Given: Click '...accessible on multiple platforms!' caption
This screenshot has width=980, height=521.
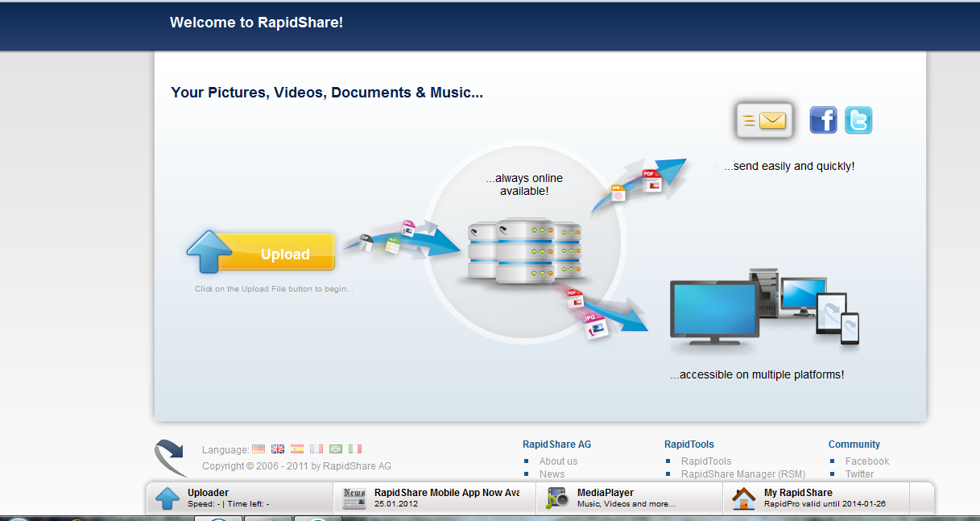Looking at the screenshot, I should tap(757, 375).
